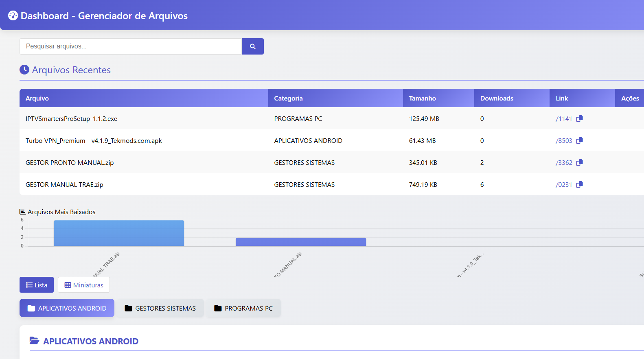Copy link icon for /1141
Screen dimensions: 644x359
pos(580,118)
